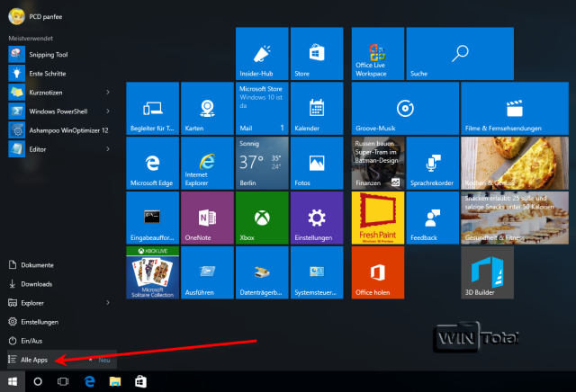Viewport: 576px width, 392px height.
Task: Launch the Xbox tile
Action: tap(262, 218)
